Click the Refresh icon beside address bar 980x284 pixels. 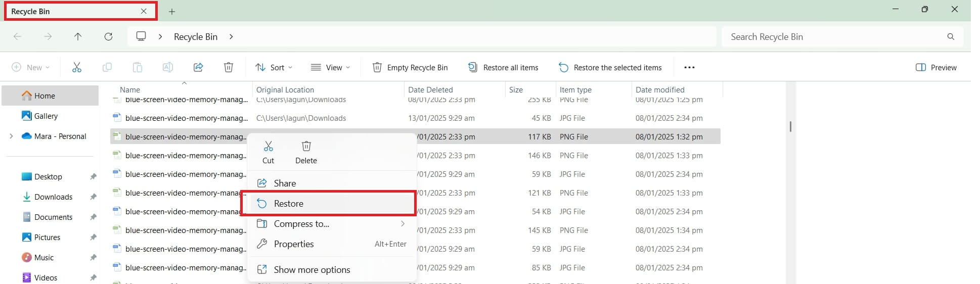click(108, 36)
